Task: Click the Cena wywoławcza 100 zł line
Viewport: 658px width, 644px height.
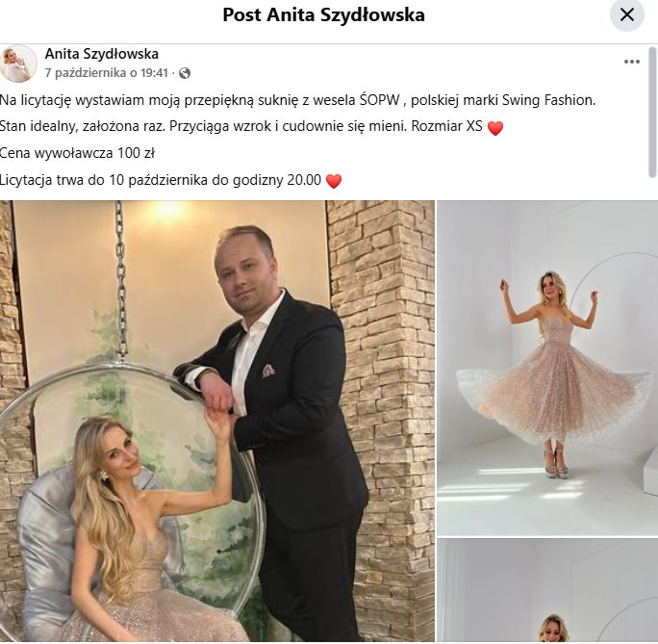Action: click(x=77, y=153)
